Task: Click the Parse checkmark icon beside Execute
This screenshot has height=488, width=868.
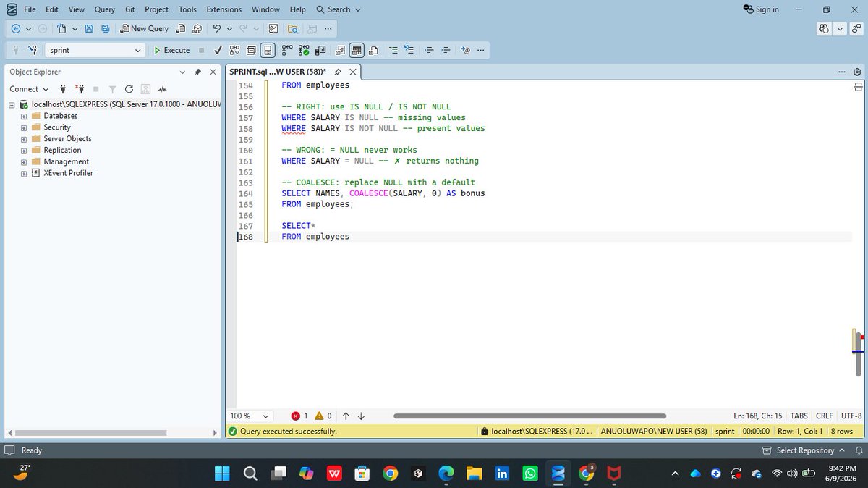Action: click(x=218, y=50)
